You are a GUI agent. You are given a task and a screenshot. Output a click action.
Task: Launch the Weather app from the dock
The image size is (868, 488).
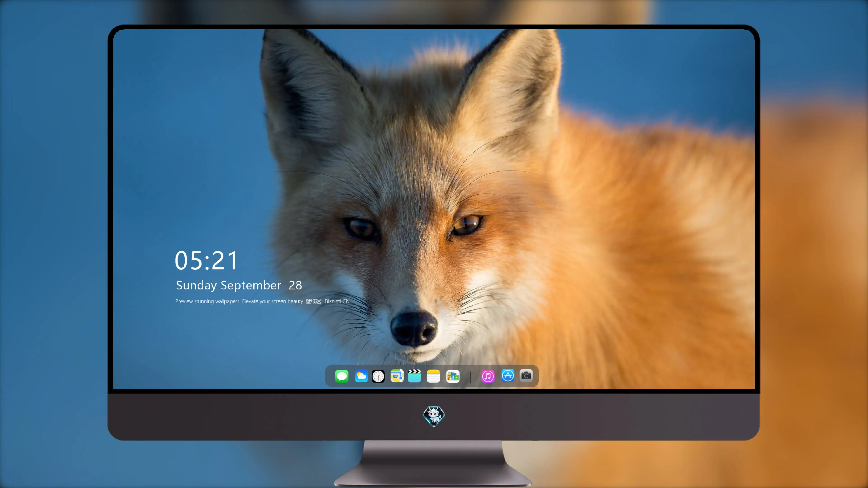coord(361,376)
